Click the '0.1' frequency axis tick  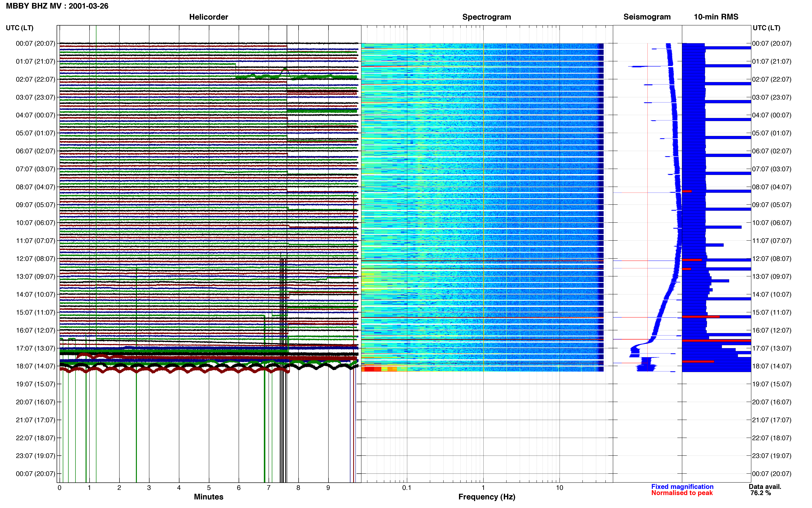tap(407, 487)
